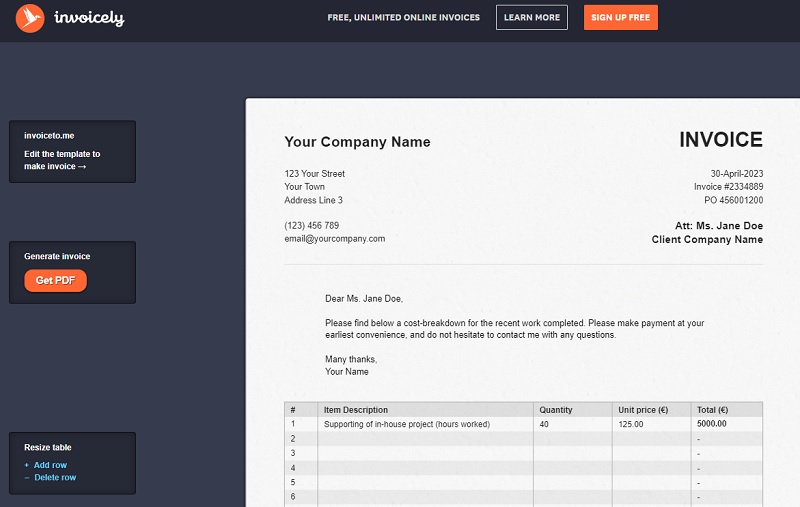Edit the cost-breakdown message paragraph
Image resolution: width=800 pixels, height=507 pixels.
(x=514, y=329)
